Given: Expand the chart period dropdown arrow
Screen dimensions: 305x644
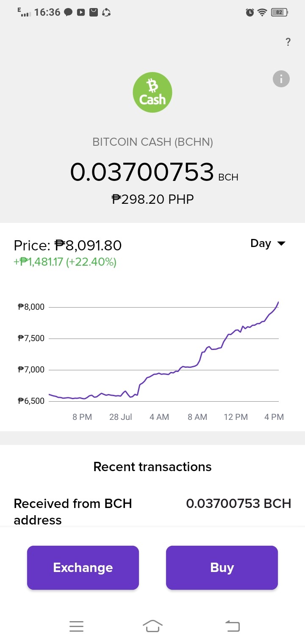Looking at the screenshot, I should pyautogui.click(x=281, y=244).
